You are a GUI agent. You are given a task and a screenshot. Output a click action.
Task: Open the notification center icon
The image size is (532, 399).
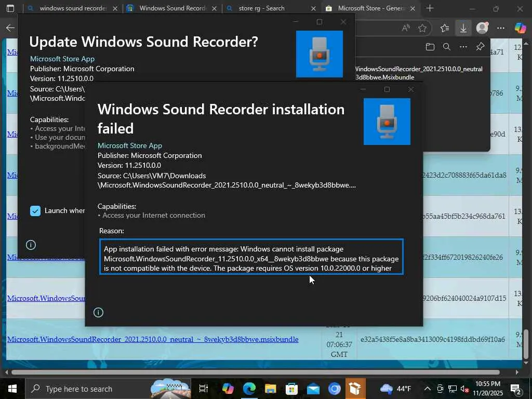point(516,389)
